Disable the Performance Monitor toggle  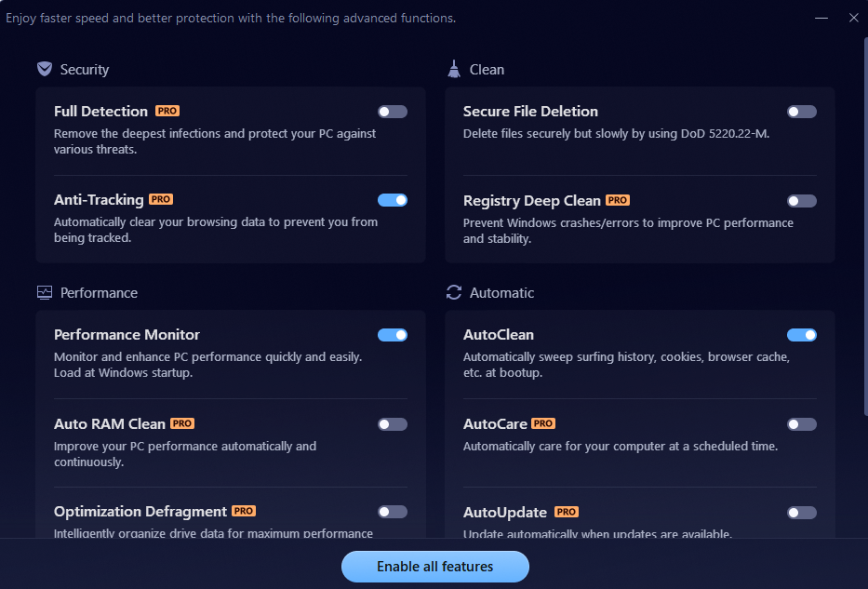(x=393, y=335)
